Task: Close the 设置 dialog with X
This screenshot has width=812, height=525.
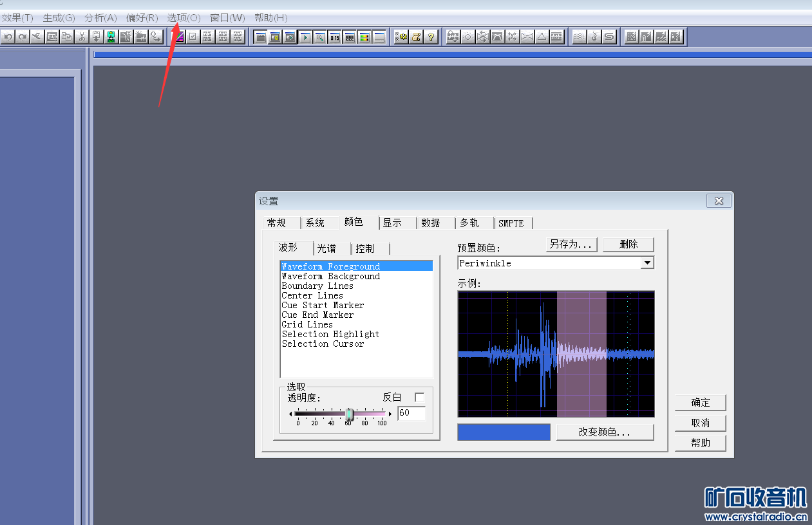Action: coord(719,201)
